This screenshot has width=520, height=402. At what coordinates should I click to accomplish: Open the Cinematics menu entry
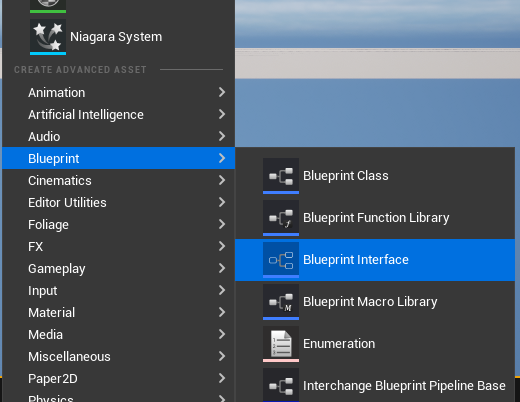tap(118, 180)
